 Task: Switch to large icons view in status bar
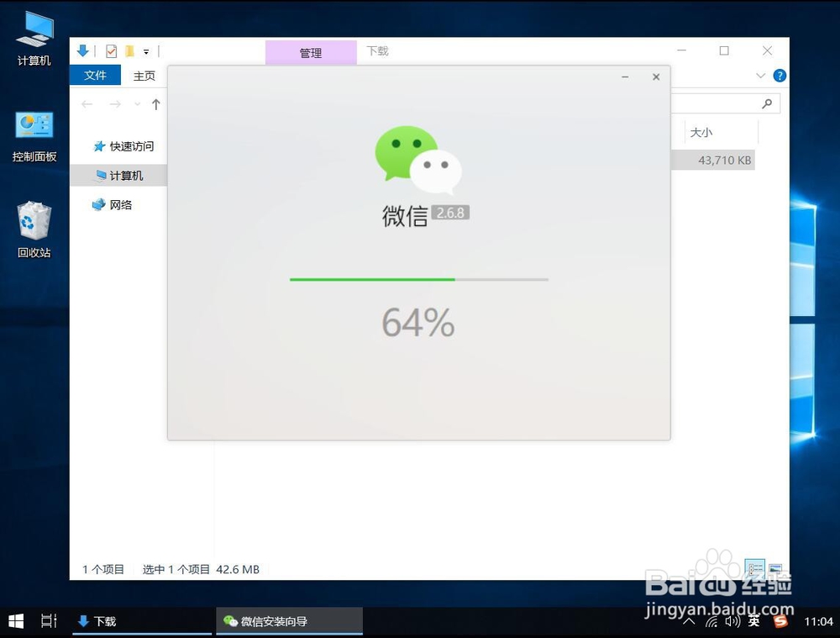point(775,567)
